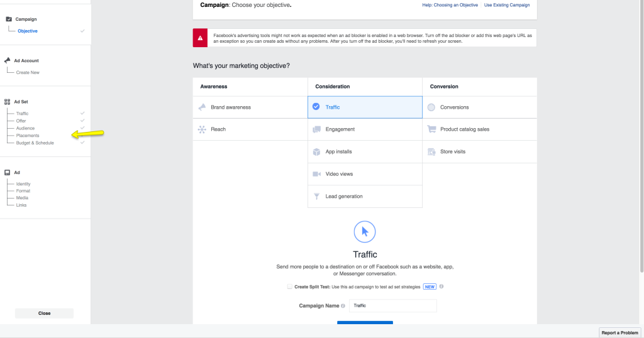Screen dimensions: 644x338
Task: Go to Offer under Ad Set
Action: (x=21, y=121)
